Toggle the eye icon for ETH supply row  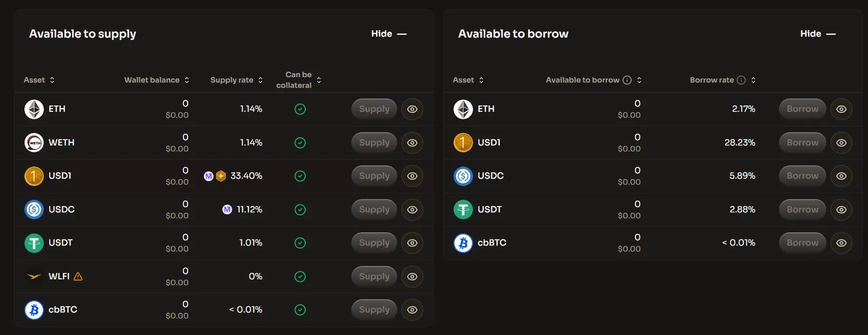[x=412, y=109]
